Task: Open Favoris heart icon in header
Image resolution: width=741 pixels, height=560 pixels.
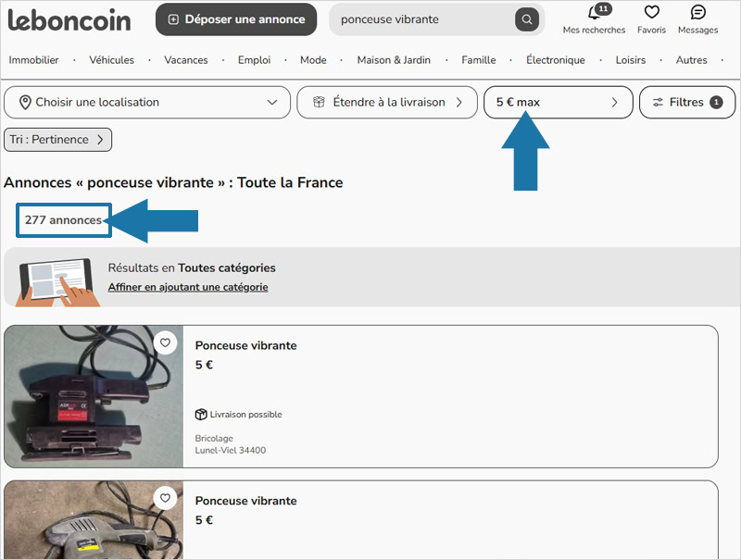Action: [x=652, y=12]
